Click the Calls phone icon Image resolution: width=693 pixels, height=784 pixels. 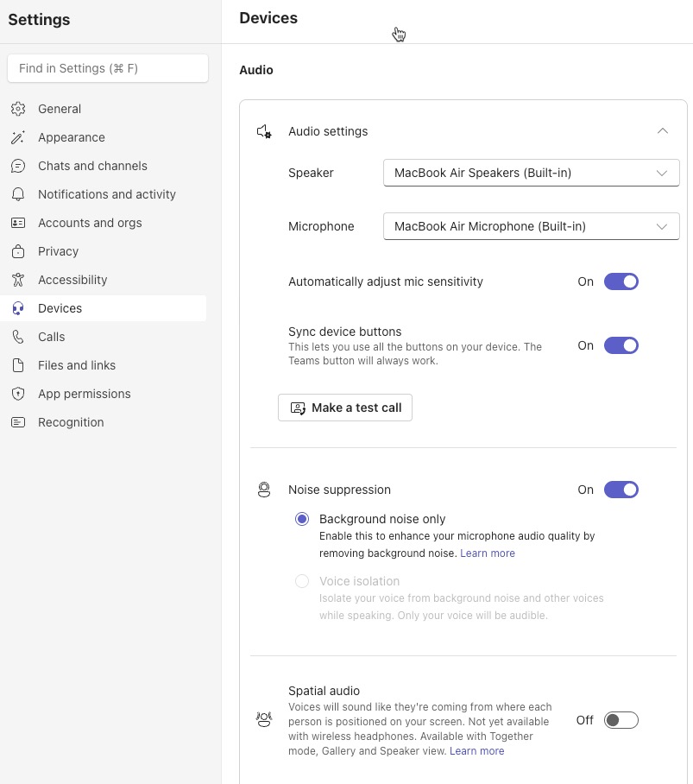click(x=18, y=337)
